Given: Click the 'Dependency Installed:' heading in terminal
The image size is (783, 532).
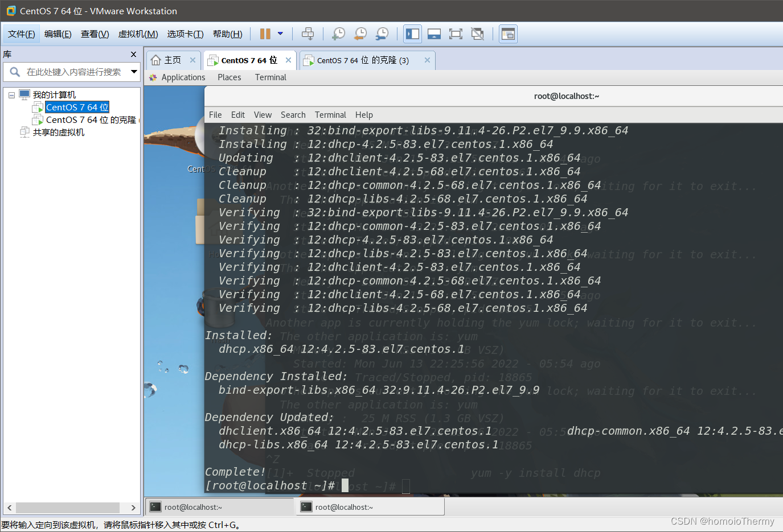Looking at the screenshot, I should point(276,377).
